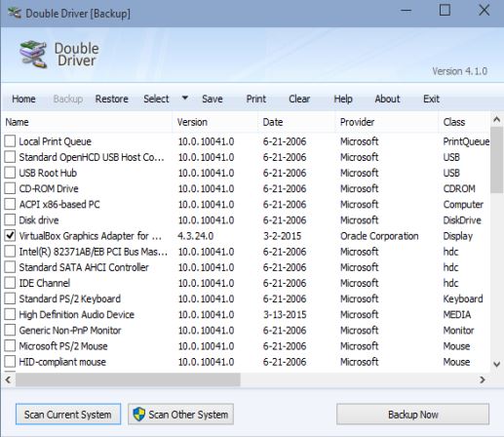Click Print in the toolbar
Viewport: 504px width, 437px height.
(256, 99)
